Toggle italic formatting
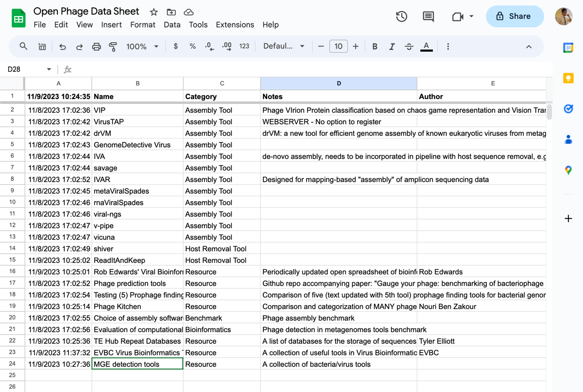The image size is (583, 392). pos(392,46)
